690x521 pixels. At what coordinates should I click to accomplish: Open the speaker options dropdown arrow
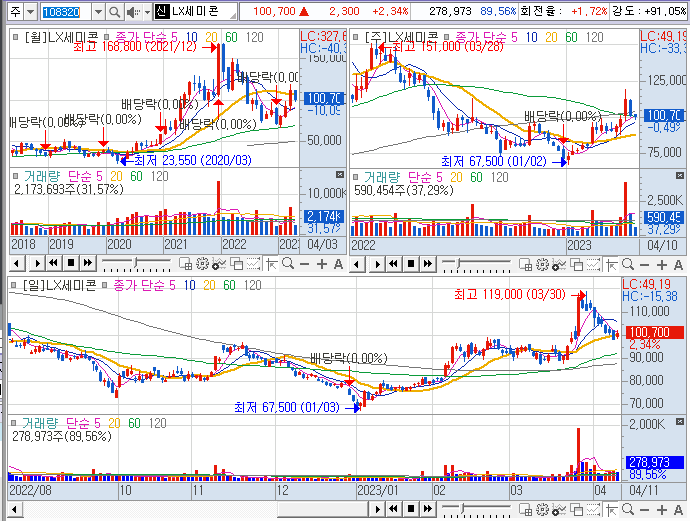pos(147,12)
